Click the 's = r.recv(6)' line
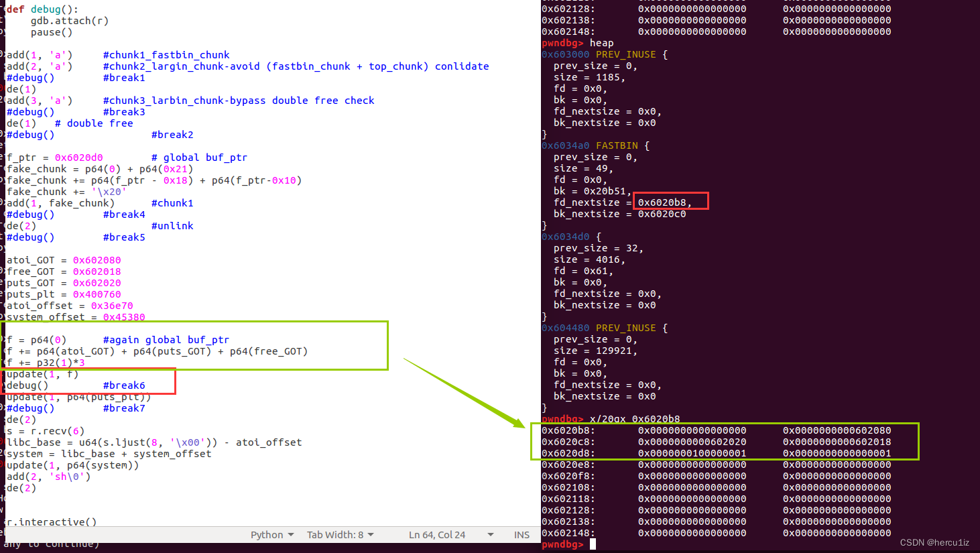Screen dimensions: 980x553 click(46, 431)
